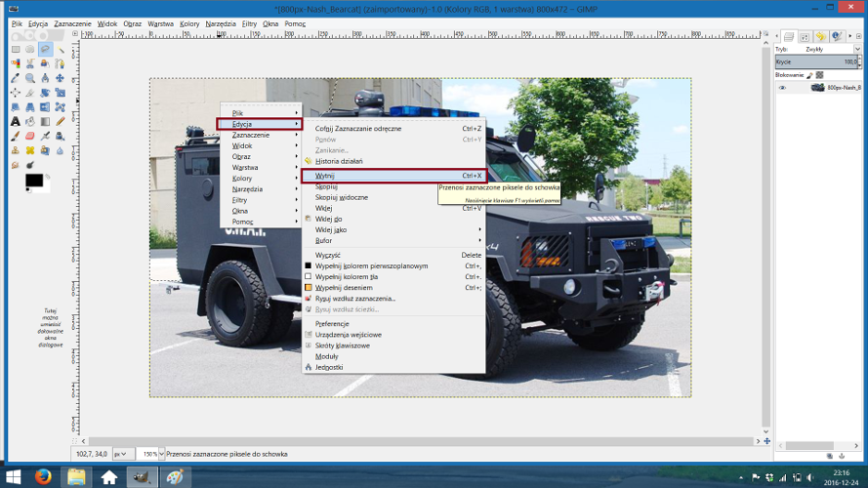The height and width of the screenshot is (488, 868).
Task: Open the px unit dropdown in status bar
Action: click(x=123, y=454)
